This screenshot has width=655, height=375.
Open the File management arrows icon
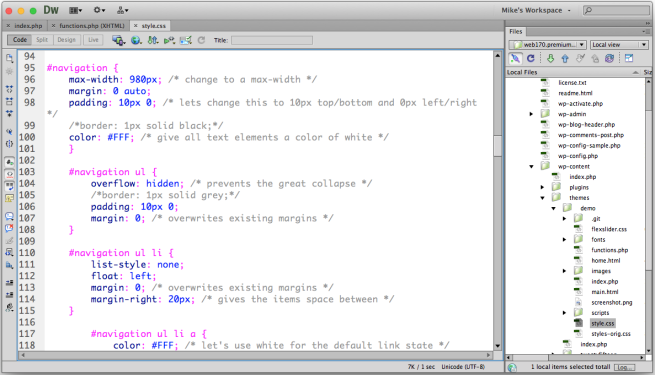click(x=153, y=40)
